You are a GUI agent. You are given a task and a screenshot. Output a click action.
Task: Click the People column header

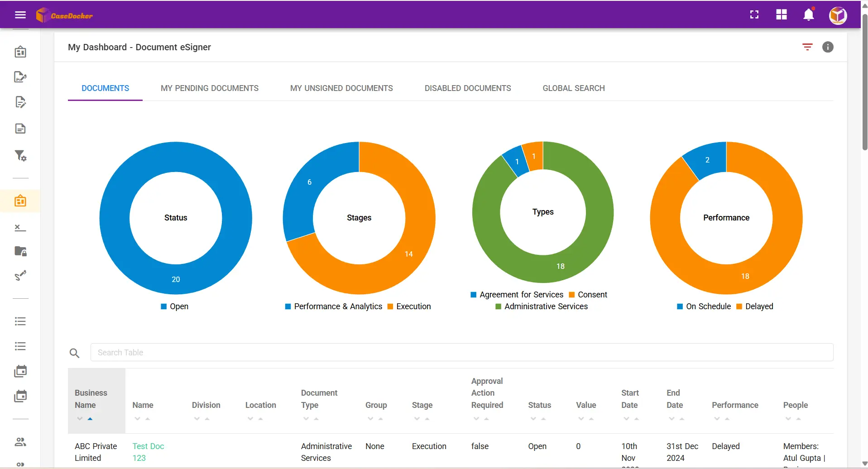[796, 405]
